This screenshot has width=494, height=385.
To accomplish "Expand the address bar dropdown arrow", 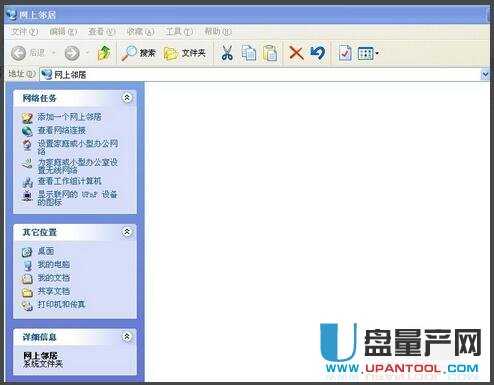I will pyautogui.click(x=485, y=75).
